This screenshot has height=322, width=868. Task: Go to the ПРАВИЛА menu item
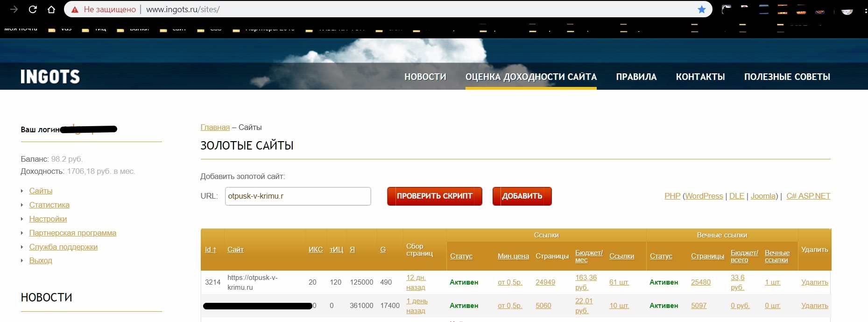636,77
